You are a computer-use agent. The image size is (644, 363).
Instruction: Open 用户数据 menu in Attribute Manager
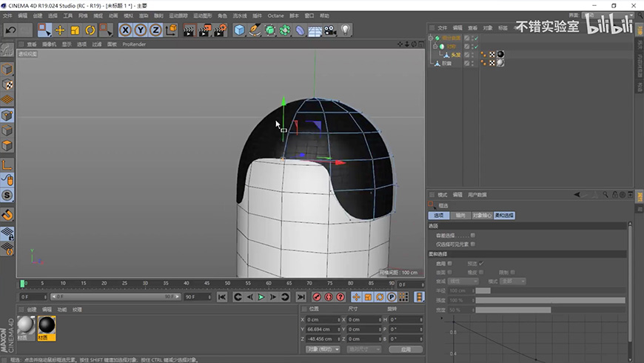point(477,195)
